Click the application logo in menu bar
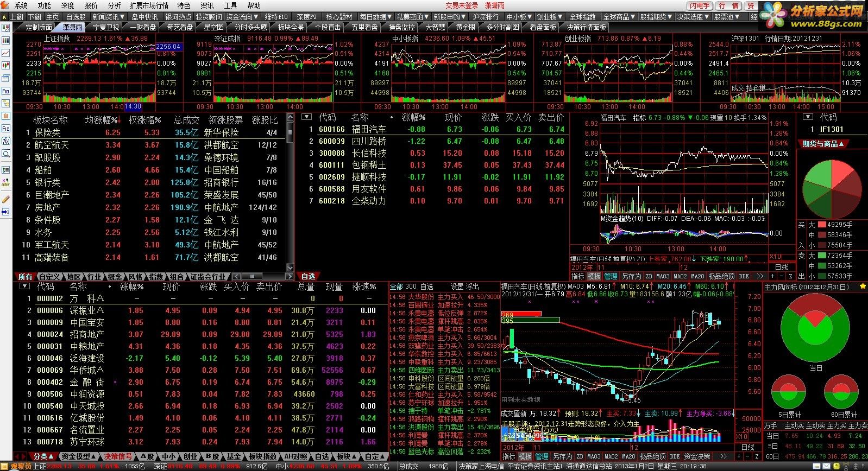This screenshot has width=868, height=471. [x=5, y=5]
